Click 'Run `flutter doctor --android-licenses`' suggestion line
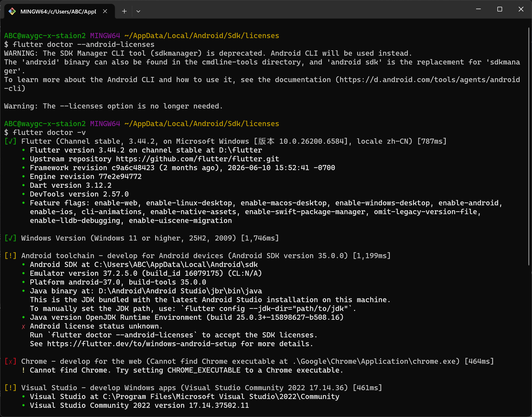The image size is (532, 417). click(174, 335)
